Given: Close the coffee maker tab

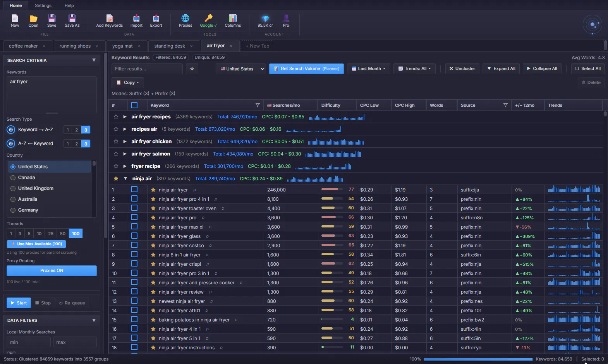Looking at the screenshot, I should point(44,46).
